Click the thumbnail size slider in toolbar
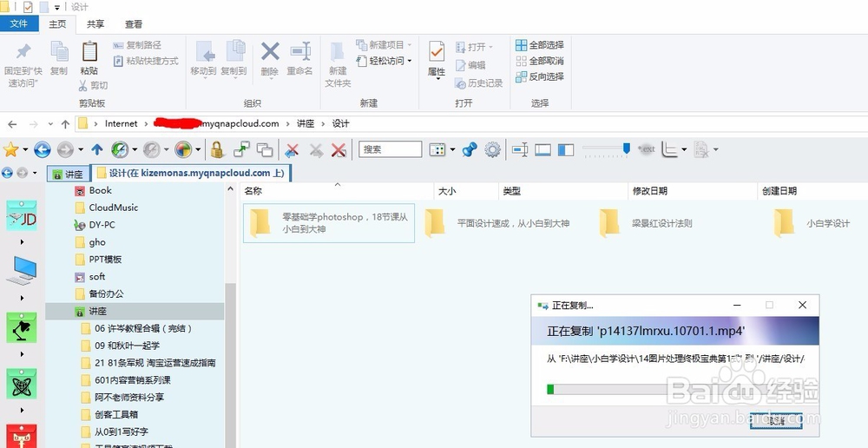The height and width of the screenshot is (448, 868). click(x=606, y=149)
